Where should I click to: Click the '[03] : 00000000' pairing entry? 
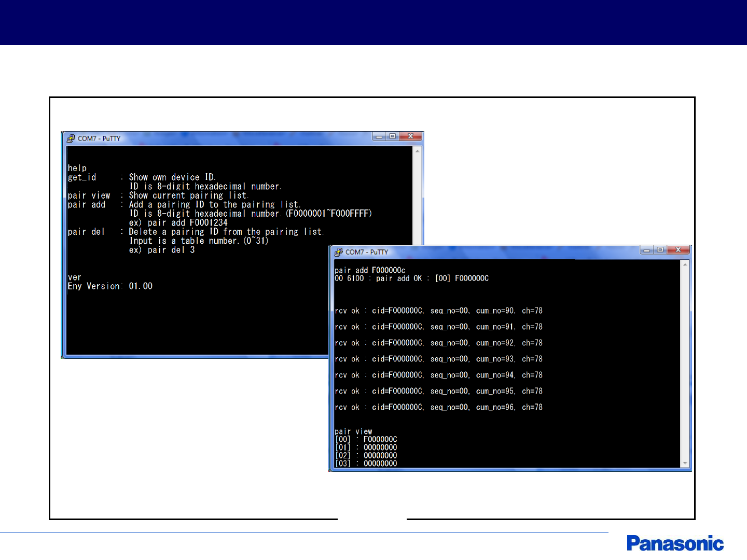pyautogui.click(x=366, y=464)
